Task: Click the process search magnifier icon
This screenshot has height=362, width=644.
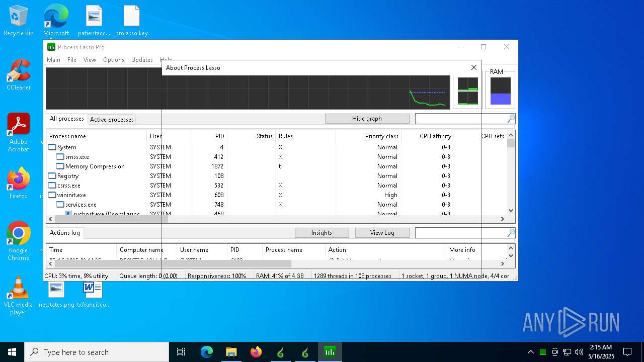Action: pos(511,119)
